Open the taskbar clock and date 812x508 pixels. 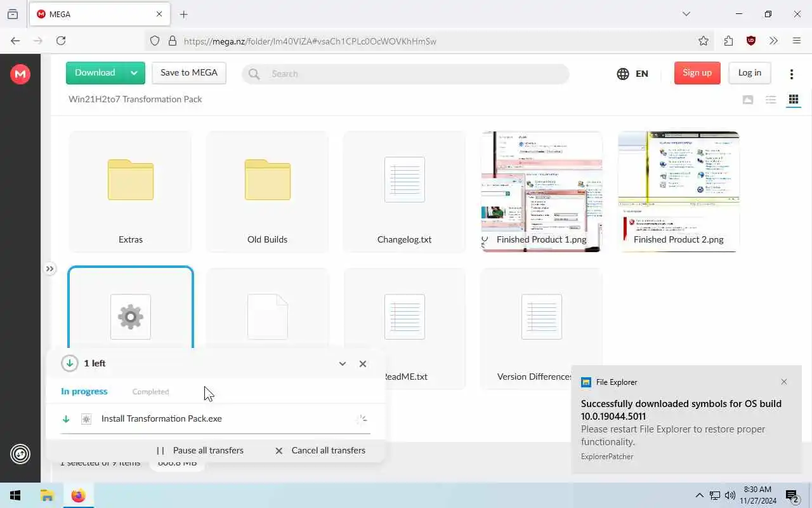pos(757,495)
